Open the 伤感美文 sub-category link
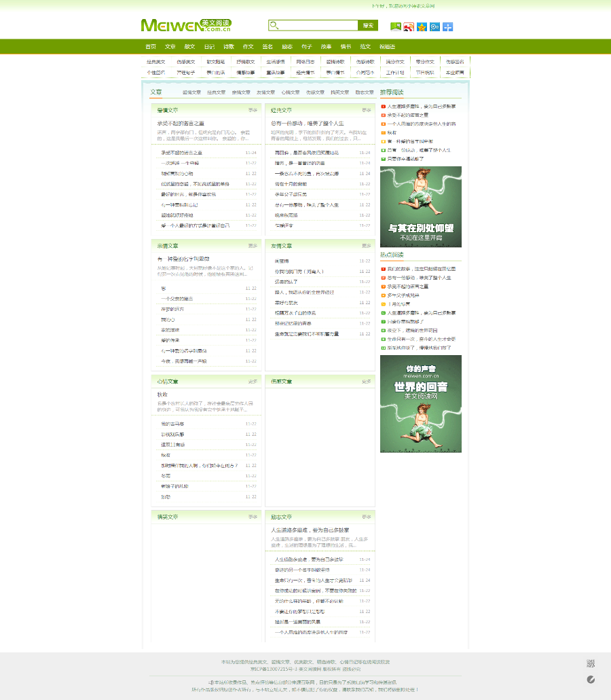Viewport: 611px width, 700px height. pos(186,62)
